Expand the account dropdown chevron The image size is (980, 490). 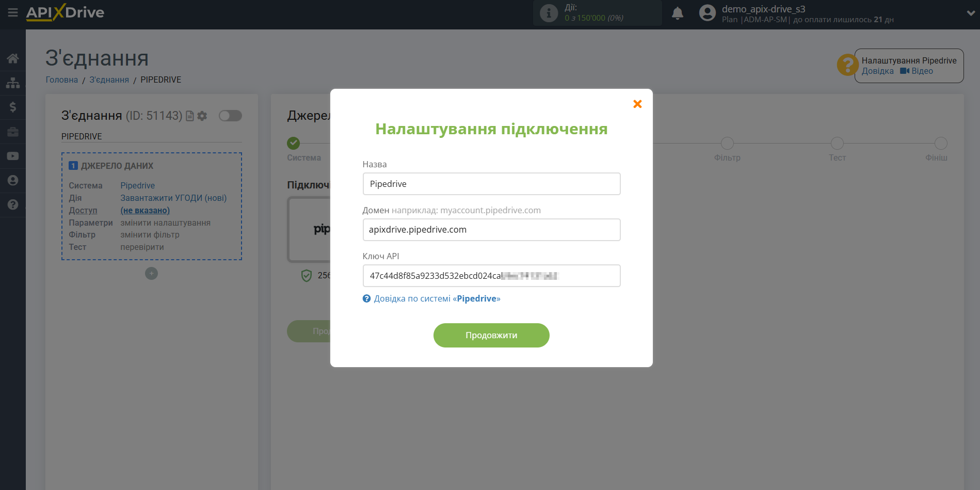pyautogui.click(x=971, y=13)
